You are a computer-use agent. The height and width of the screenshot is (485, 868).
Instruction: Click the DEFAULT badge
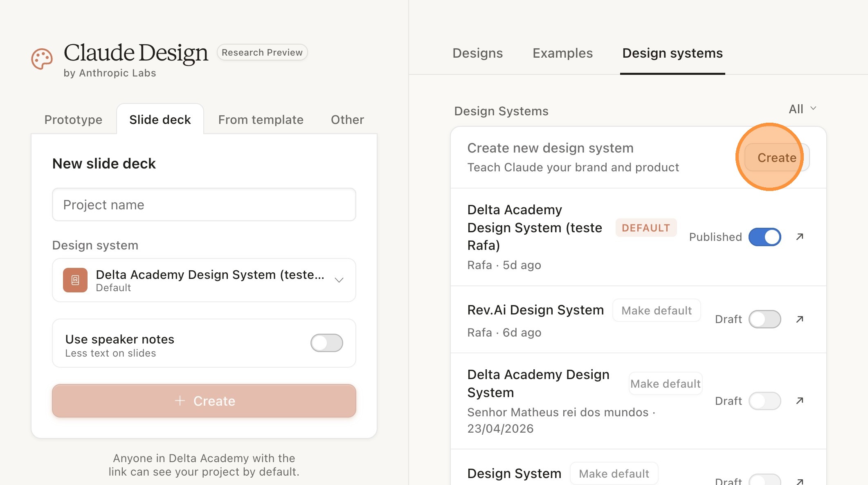tap(646, 228)
